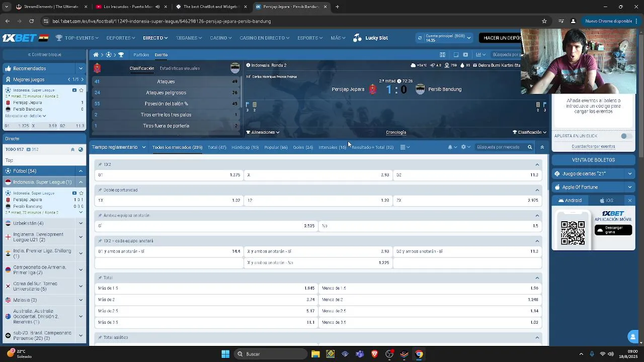Collapse all leagues with double chevron by TODO
The height and width of the screenshot is (362, 644).
[x=72, y=149]
